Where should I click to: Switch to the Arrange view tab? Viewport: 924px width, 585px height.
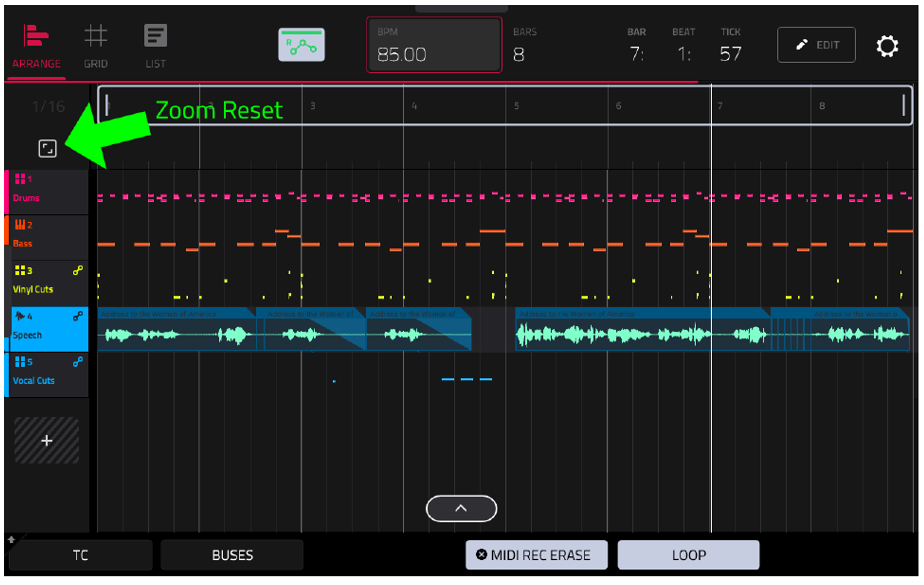[x=36, y=47]
